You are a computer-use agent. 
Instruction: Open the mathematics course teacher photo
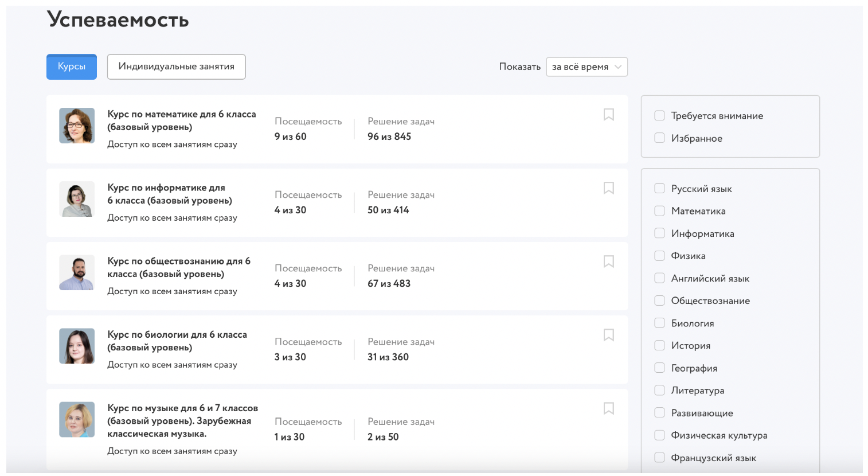pos(77,126)
